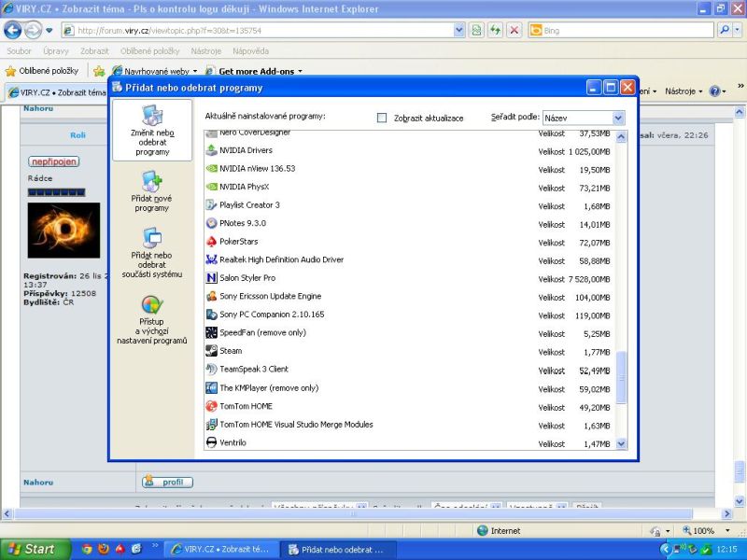
Task: Open the Oblíbené položky menu
Action: click(x=149, y=51)
